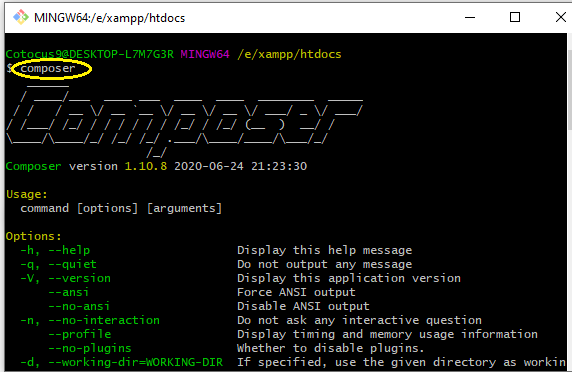This screenshot has height=372, width=572.
Task: Click the '--ansi' option
Action: point(69,292)
